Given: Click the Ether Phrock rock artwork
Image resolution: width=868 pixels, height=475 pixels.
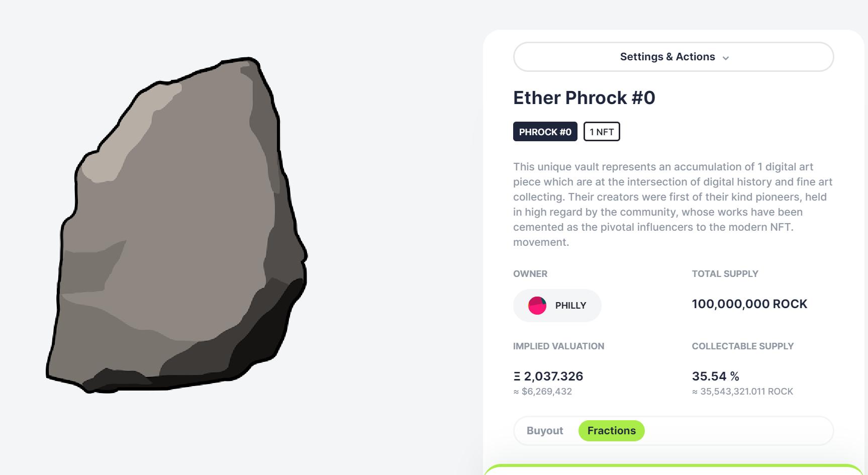Looking at the screenshot, I should click(x=176, y=226).
